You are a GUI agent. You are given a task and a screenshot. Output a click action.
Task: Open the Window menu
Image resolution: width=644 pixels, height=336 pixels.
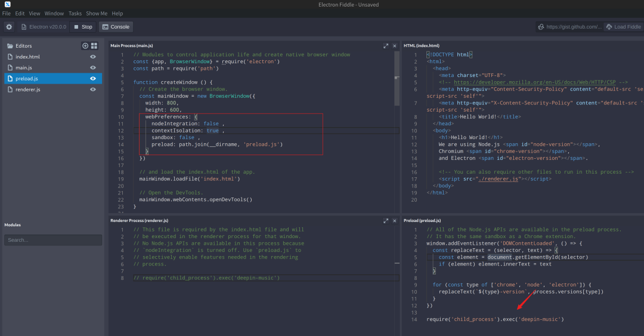[x=54, y=14]
